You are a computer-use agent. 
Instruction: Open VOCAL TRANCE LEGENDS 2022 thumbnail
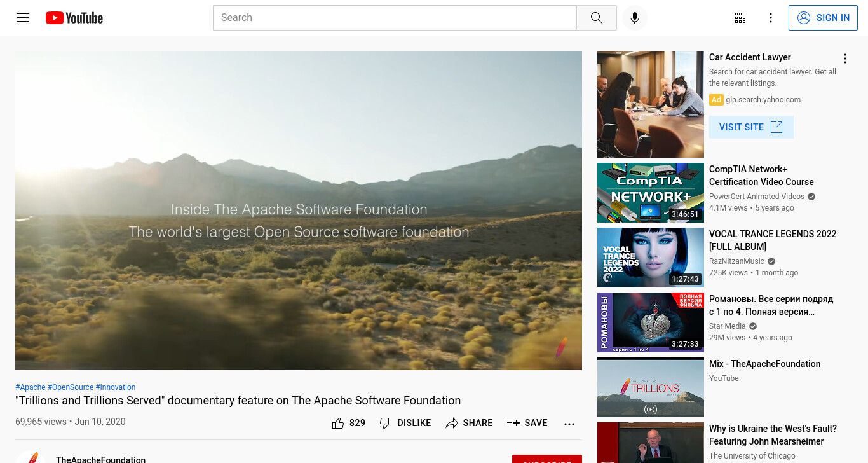[x=651, y=258]
